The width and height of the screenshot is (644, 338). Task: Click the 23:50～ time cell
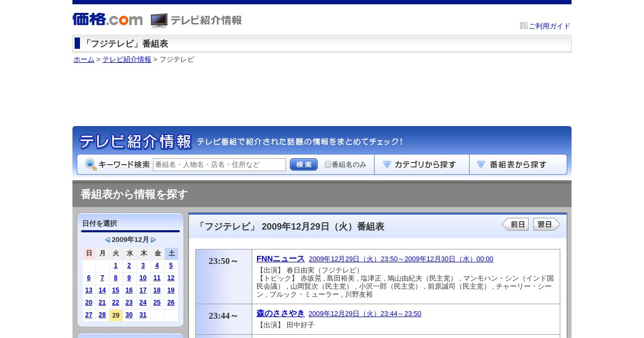pos(224,276)
